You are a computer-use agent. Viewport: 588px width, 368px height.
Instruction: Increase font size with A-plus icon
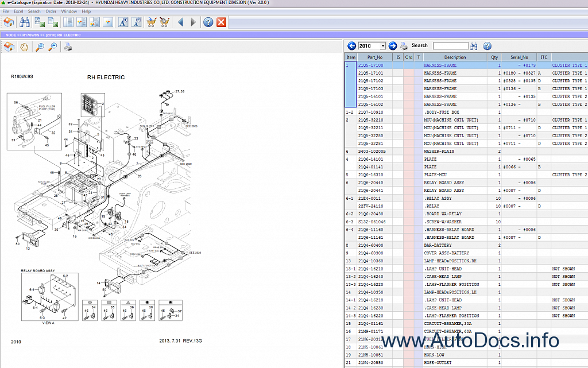click(x=123, y=22)
